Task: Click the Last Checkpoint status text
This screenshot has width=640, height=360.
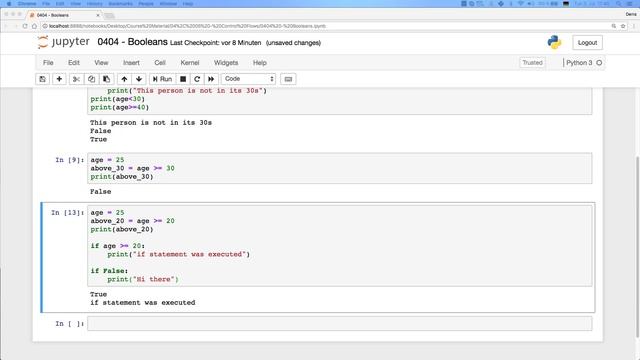Action: coord(216,43)
